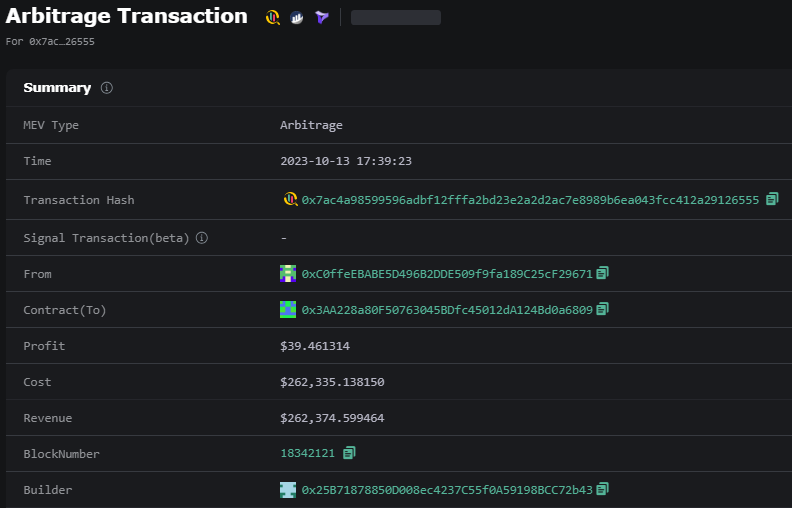This screenshot has height=508, width=792.
Task: Show the Summary info tooltip icon
Action: [x=107, y=88]
